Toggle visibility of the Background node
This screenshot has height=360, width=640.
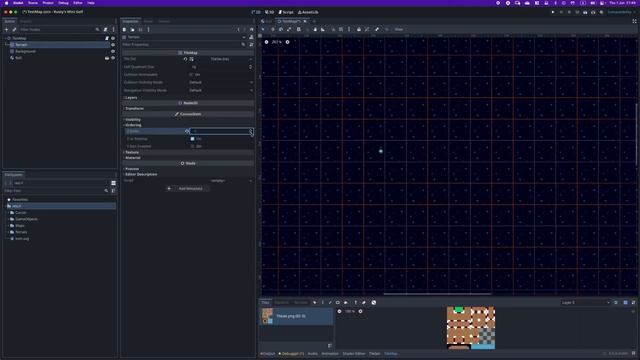click(113, 51)
